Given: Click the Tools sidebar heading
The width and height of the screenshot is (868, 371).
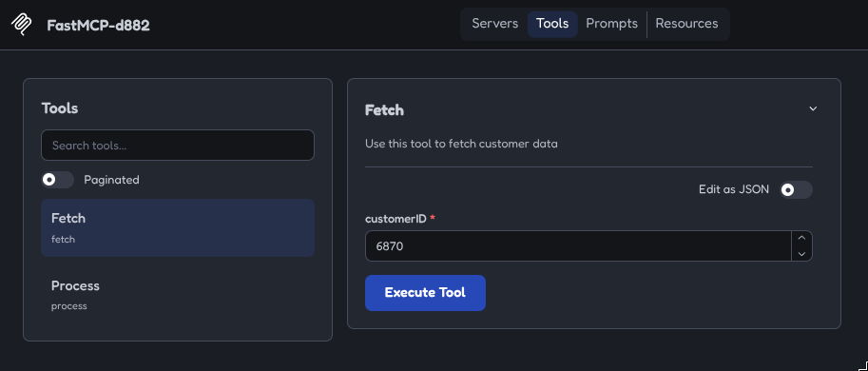Looking at the screenshot, I should tap(60, 108).
